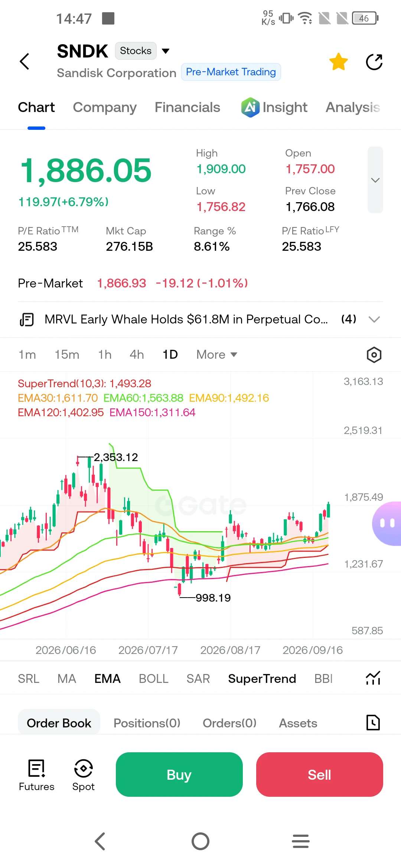Select the 4h chart interval
The width and height of the screenshot is (401, 868).
(x=137, y=355)
